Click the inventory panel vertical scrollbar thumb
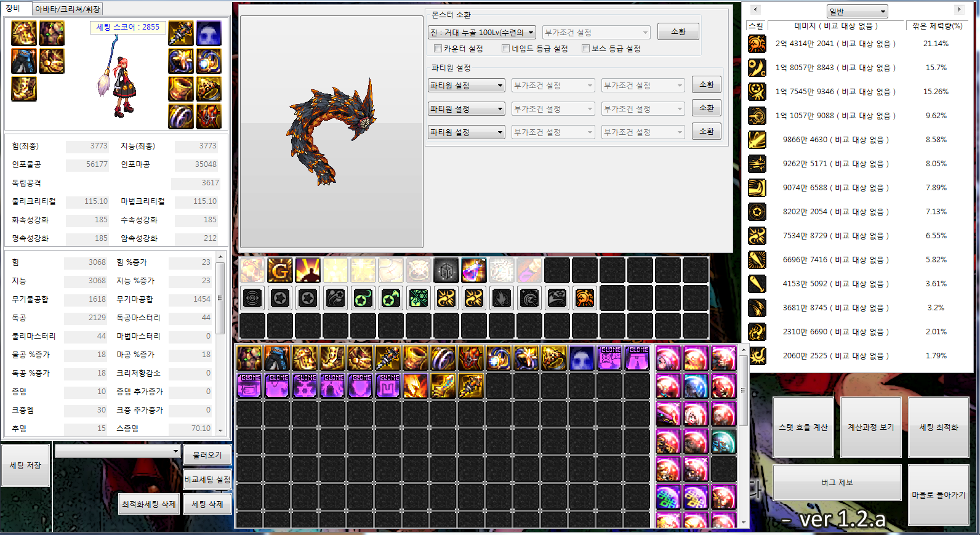The height and width of the screenshot is (535, 980). click(744, 390)
